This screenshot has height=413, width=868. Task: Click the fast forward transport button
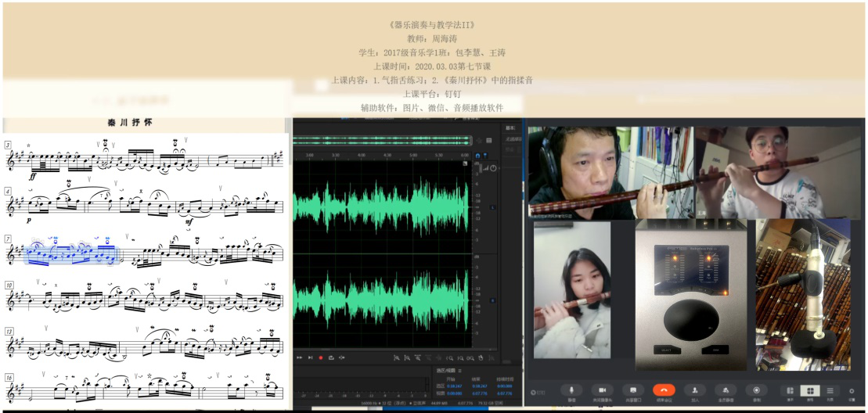click(299, 357)
